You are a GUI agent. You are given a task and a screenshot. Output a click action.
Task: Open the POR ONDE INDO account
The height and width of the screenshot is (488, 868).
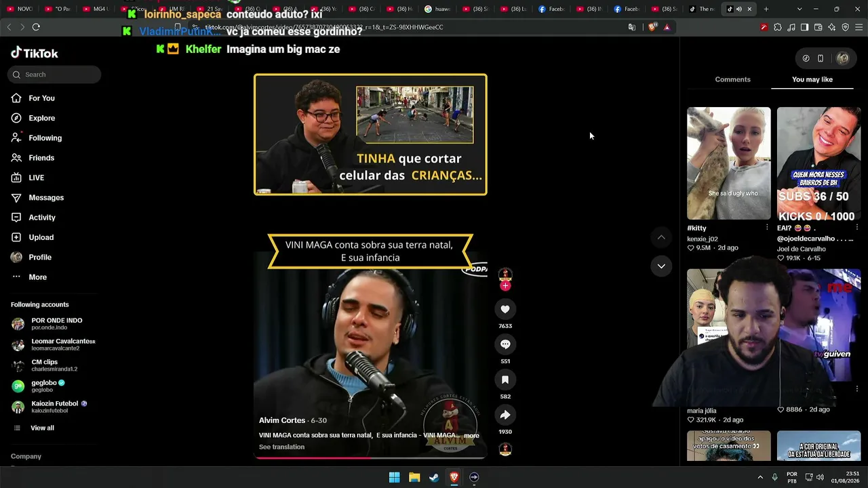pyautogui.click(x=47, y=324)
